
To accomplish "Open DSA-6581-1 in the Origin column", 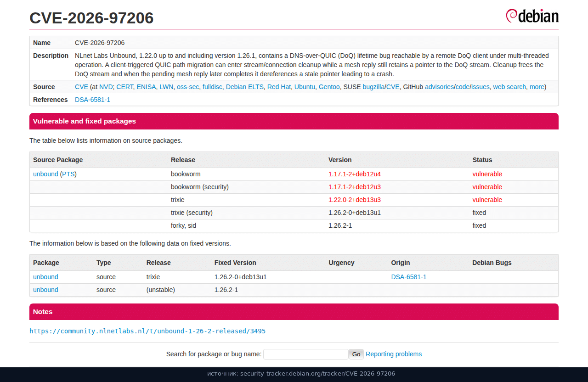I will (x=409, y=277).
